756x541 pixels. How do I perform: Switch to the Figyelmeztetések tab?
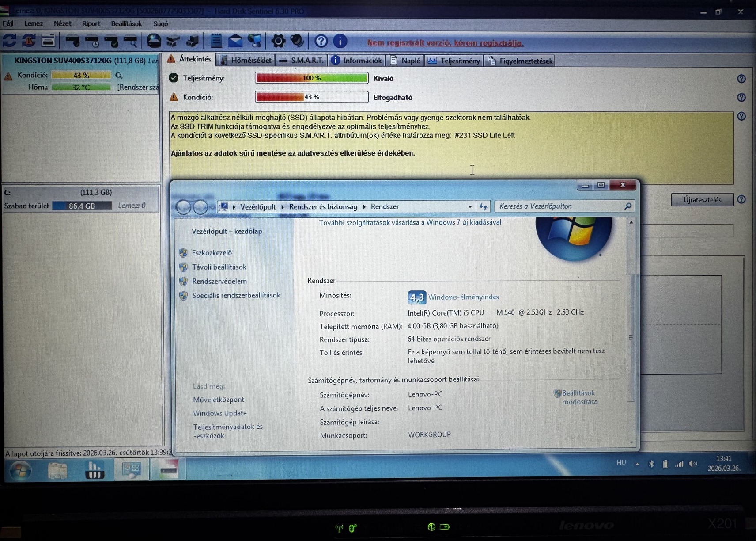point(520,61)
